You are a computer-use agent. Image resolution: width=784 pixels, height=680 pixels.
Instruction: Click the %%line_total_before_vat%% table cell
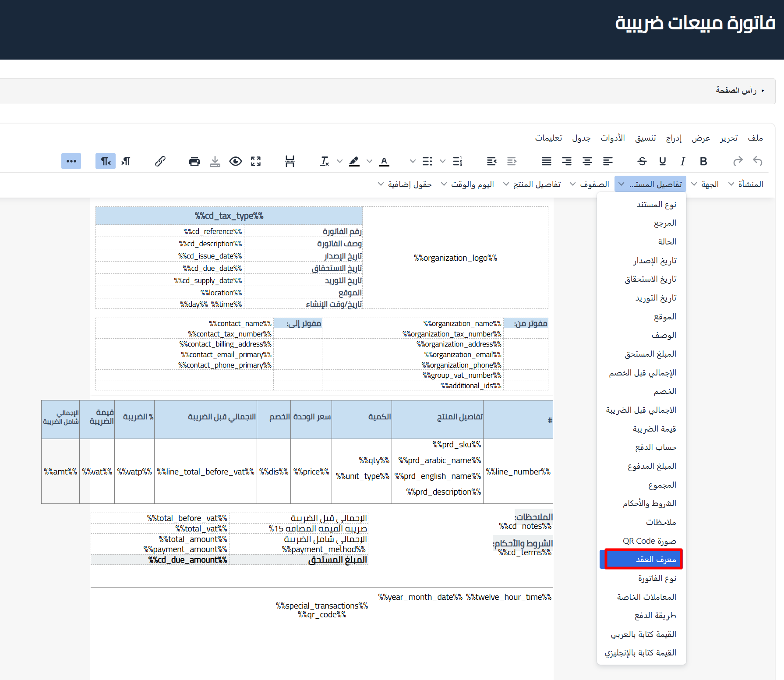(x=205, y=471)
